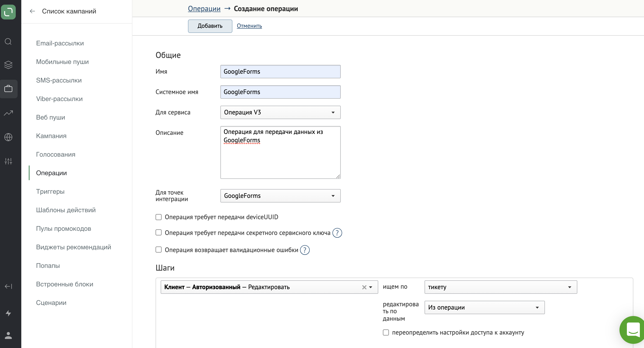Open the sliders settings icon in sidebar
This screenshot has height=348, width=644.
tap(8, 161)
